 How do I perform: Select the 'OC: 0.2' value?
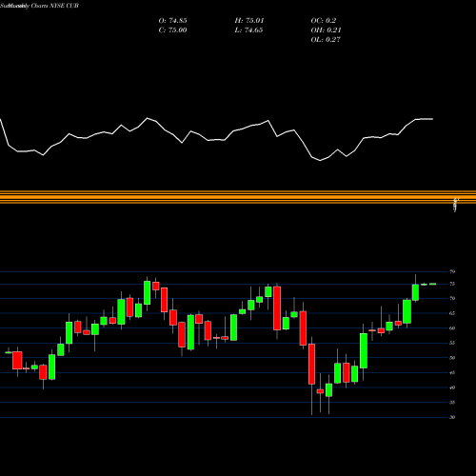coord(324,21)
